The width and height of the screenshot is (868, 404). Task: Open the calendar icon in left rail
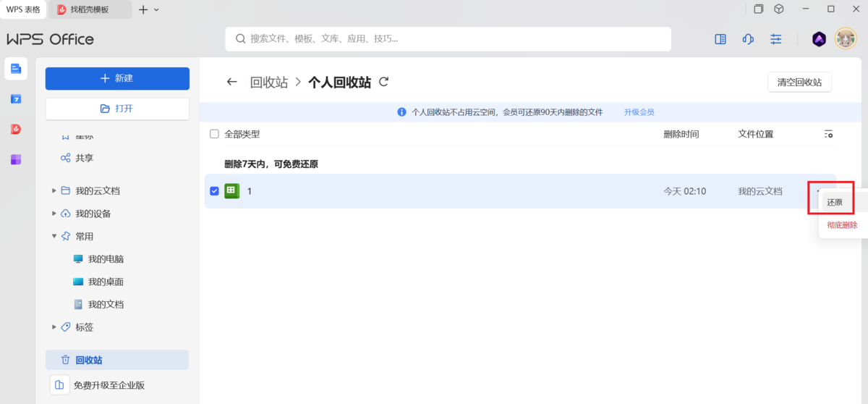[x=16, y=98]
